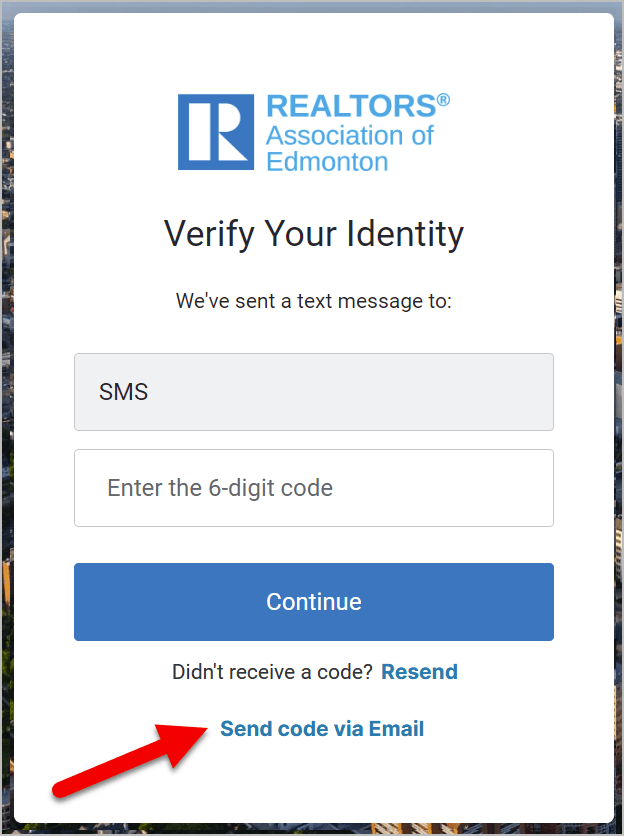Click the REALTORS Association of Edmonton logo
This screenshot has width=624, height=836.
[x=313, y=132]
